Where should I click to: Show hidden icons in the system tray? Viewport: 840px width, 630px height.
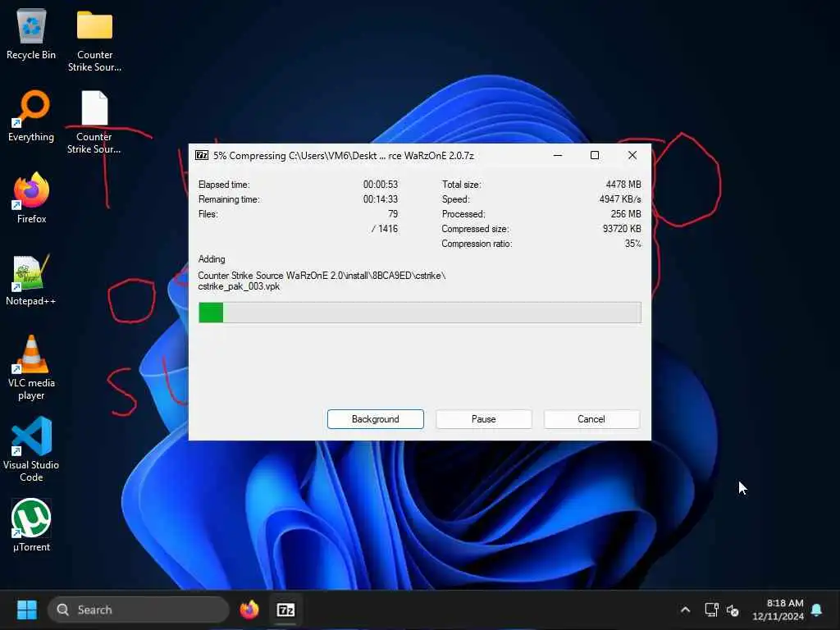click(685, 609)
